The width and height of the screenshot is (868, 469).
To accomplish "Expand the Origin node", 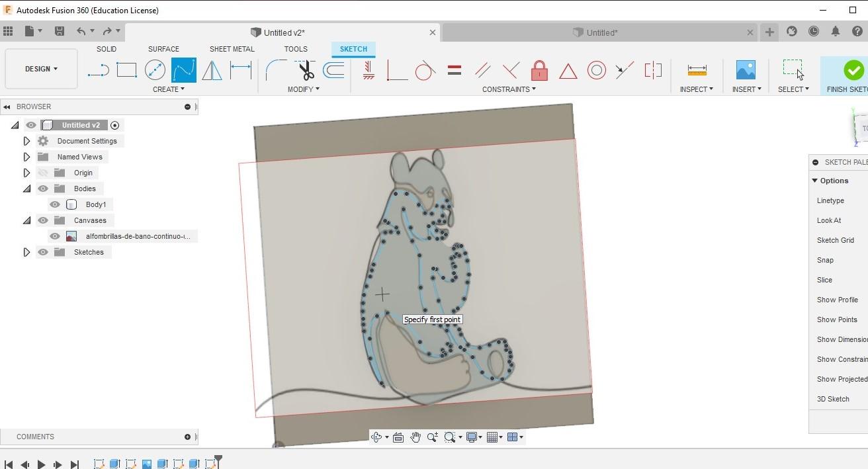I will click(x=26, y=173).
